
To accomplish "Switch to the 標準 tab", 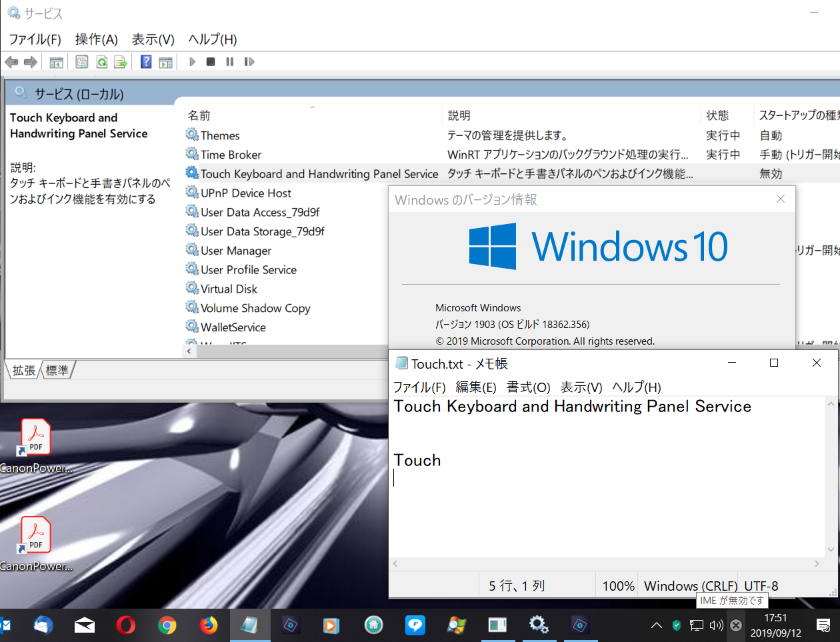I will coord(57,370).
